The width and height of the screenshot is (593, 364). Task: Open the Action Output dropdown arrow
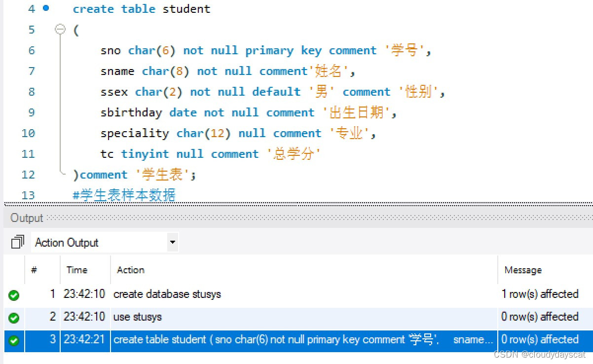[172, 242]
